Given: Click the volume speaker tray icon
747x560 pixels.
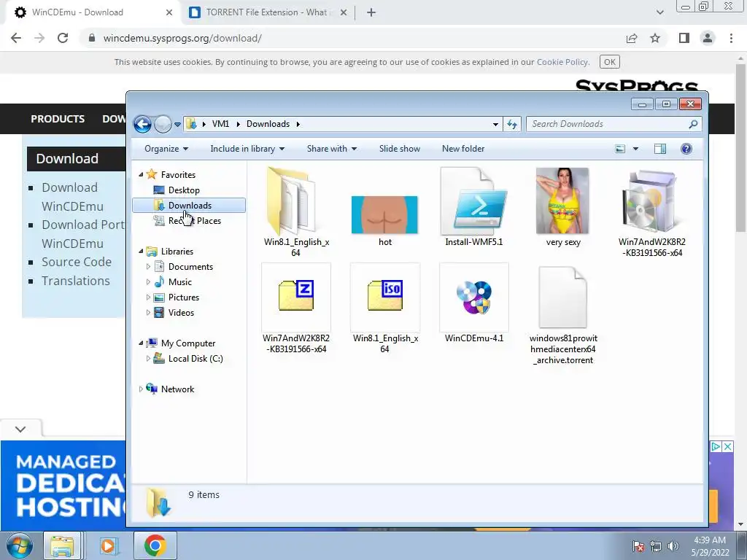Looking at the screenshot, I should (673, 546).
